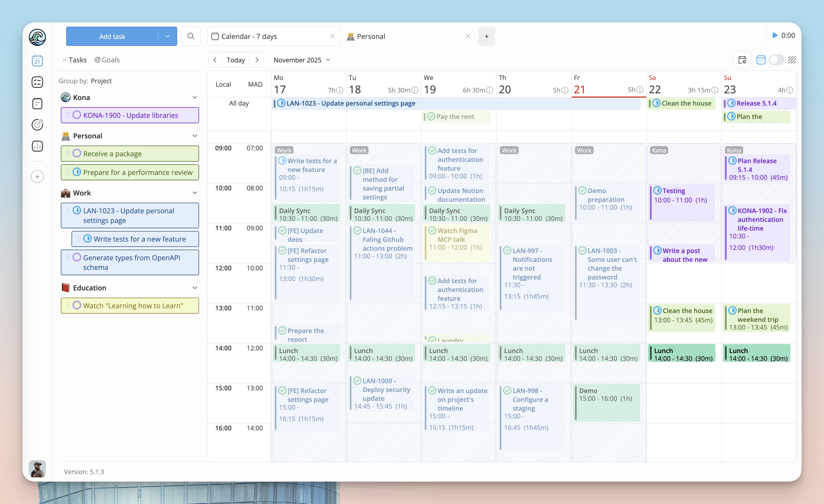Open calendar settings icon in toolbar
The width and height of the screenshot is (824, 504).
pyautogui.click(x=742, y=60)
